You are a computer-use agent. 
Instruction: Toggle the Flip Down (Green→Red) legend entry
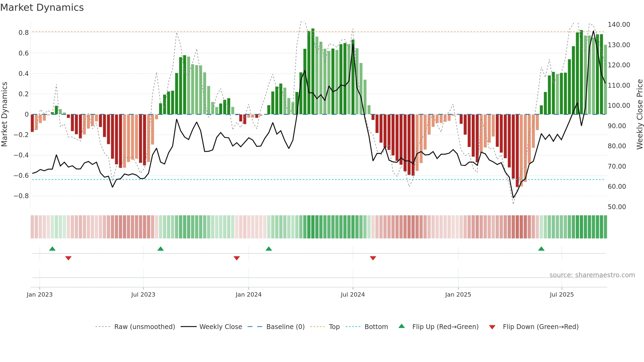point(534,327)
